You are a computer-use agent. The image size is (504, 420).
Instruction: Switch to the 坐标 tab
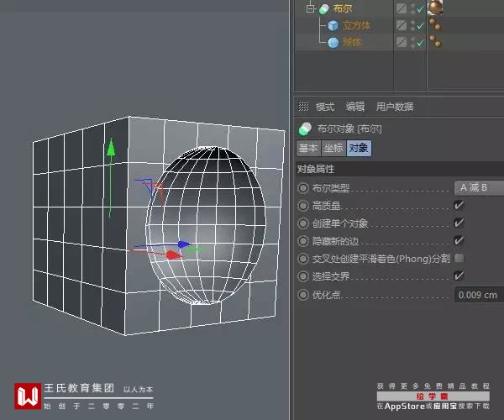point(333,148)
